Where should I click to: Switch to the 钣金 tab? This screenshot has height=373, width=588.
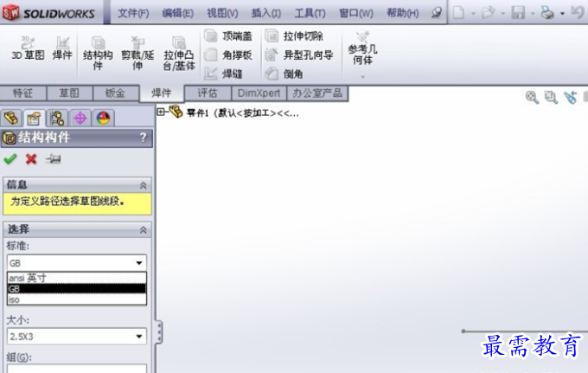(x=116, y=93)
